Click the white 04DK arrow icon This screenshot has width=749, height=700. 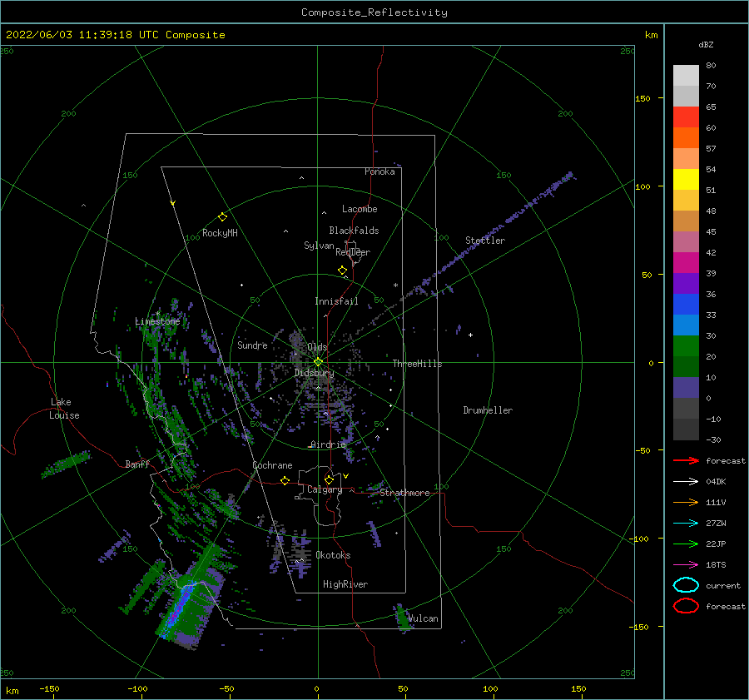click(686, 482)
